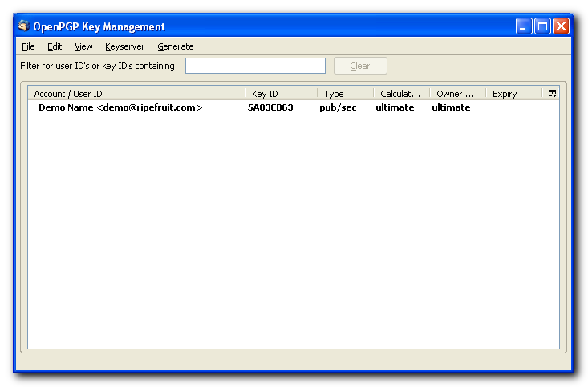
Task: Sort by Account / User ID column
Action: (136, 94)
